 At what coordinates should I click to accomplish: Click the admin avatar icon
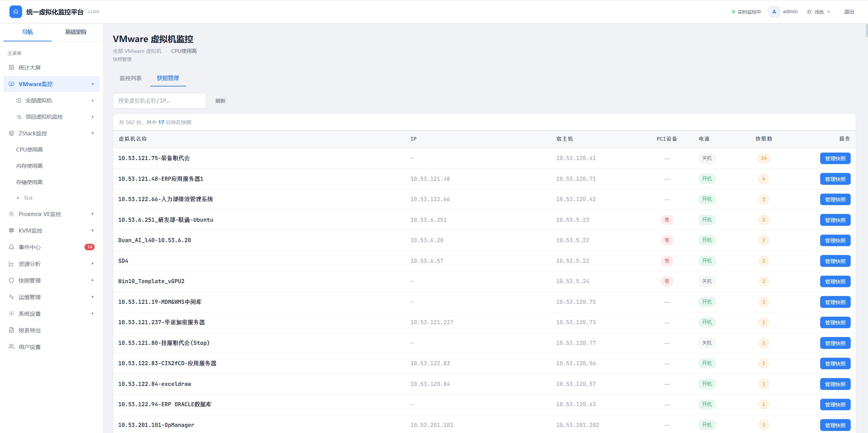coord(774,12)
